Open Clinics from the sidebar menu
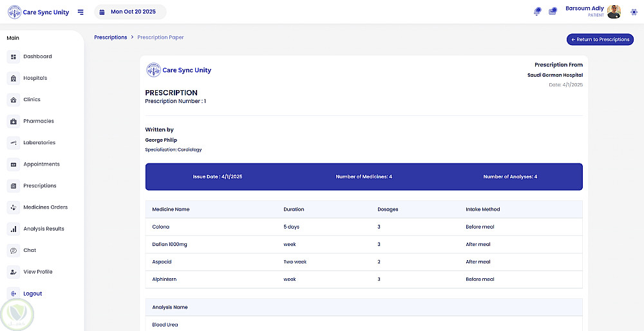Image resolution: width=644 pixels, height=331 pixels. 32,100
